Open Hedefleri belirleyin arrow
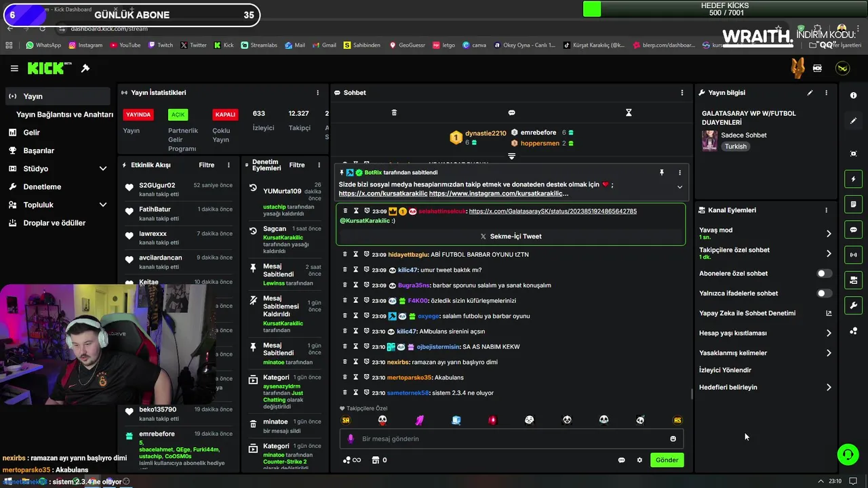868x488 pixels. [829, 388]
